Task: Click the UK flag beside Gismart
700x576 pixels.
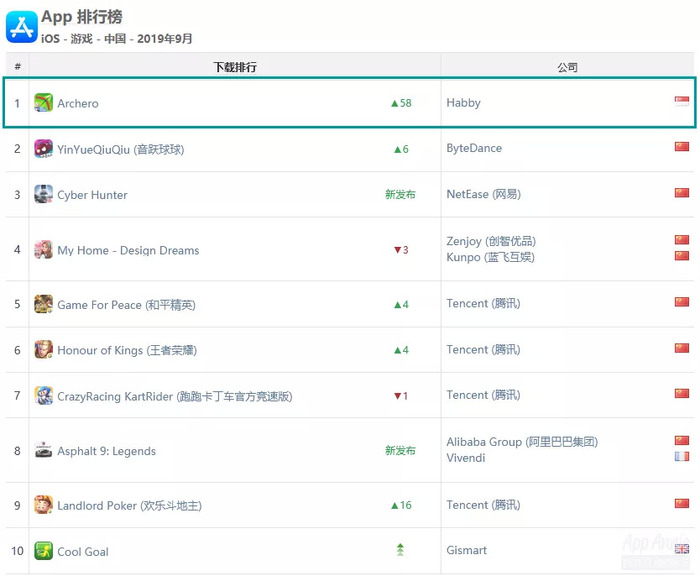Action: pyautogui.click(x=682, y=549)
